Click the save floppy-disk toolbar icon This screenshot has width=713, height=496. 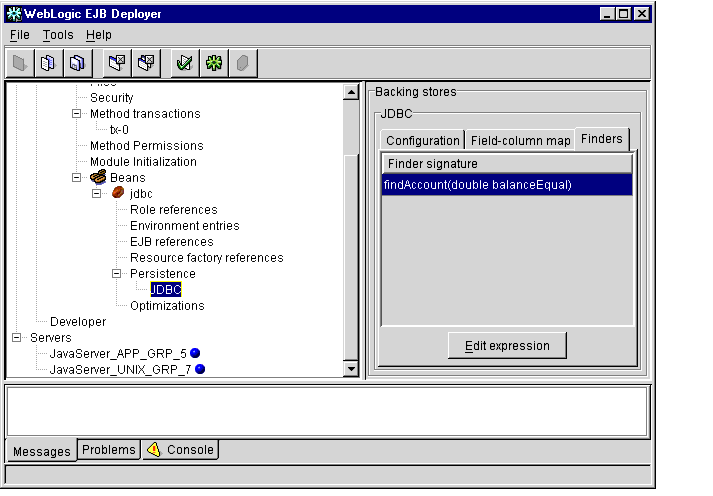(77, 63)
